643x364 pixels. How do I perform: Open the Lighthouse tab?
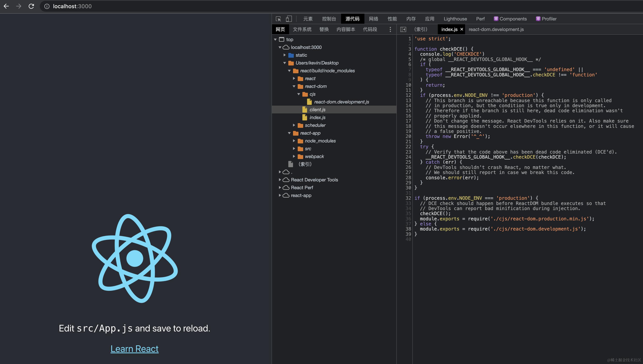(455, 19)
